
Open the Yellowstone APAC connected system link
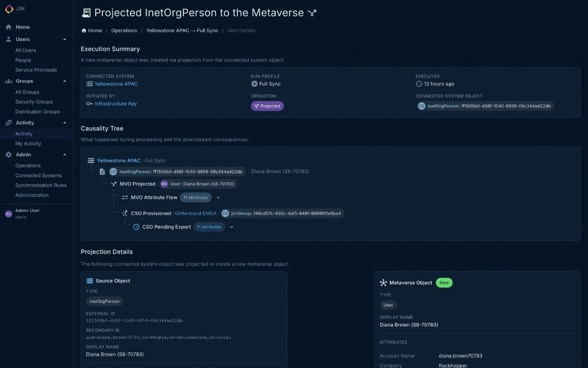(x=116, y=84)
